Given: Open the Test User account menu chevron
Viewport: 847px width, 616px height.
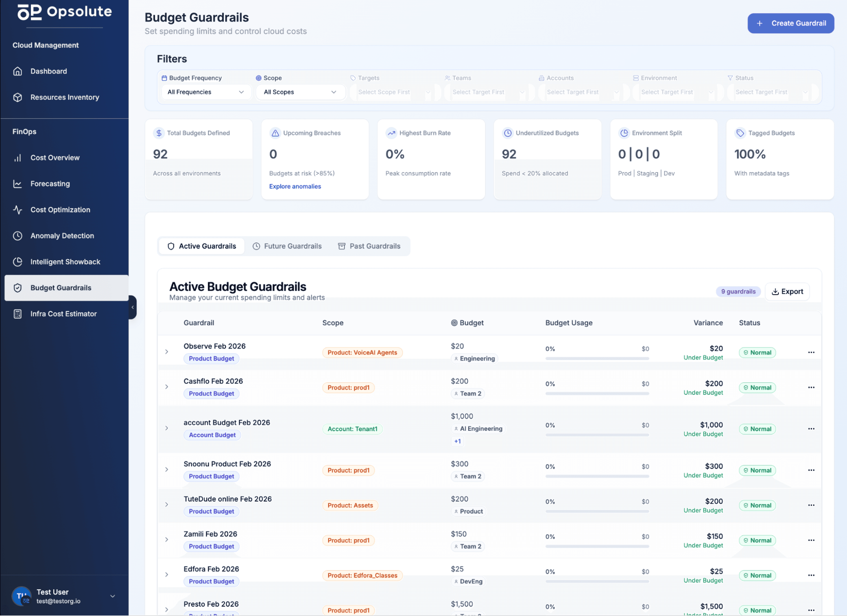Looking at the screenshot, I should point(112,596).
